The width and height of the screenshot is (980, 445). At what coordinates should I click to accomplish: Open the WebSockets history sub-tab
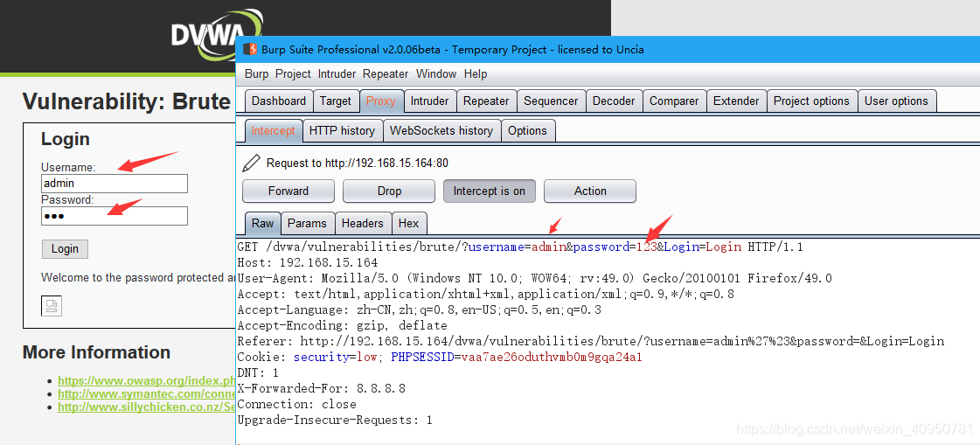click(x=441, y=130)
